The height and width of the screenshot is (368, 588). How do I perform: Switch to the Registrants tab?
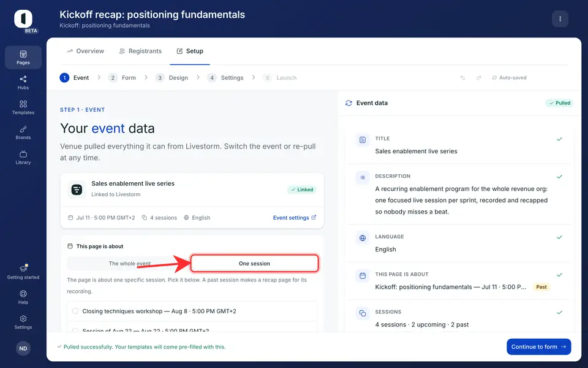tap(140, 51)
